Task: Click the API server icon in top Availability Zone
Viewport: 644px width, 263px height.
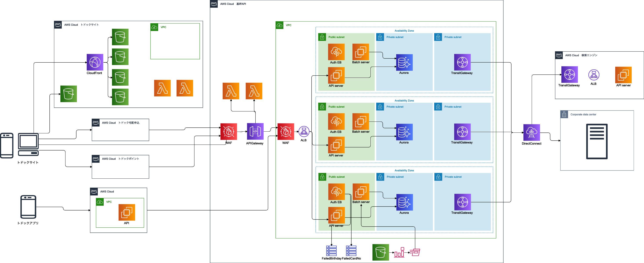Action: pos(336,75)
